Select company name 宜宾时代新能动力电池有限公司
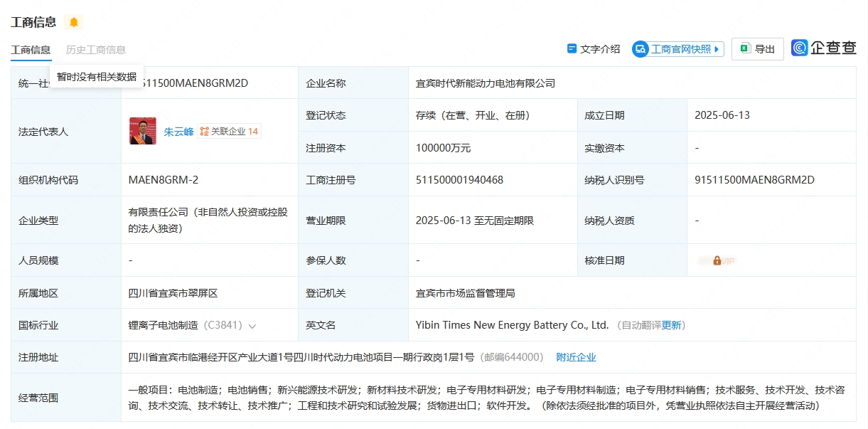 pos(486,83)
